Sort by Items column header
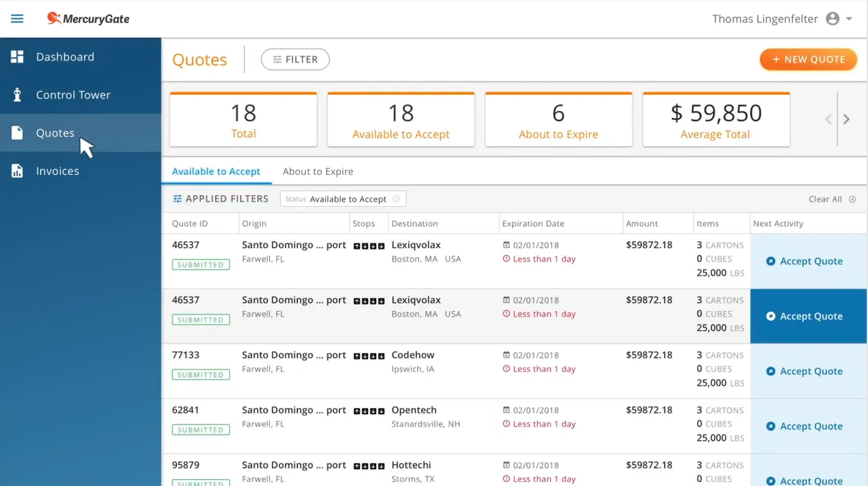This screenshot has width=868, height=486. tap(708, 224)
